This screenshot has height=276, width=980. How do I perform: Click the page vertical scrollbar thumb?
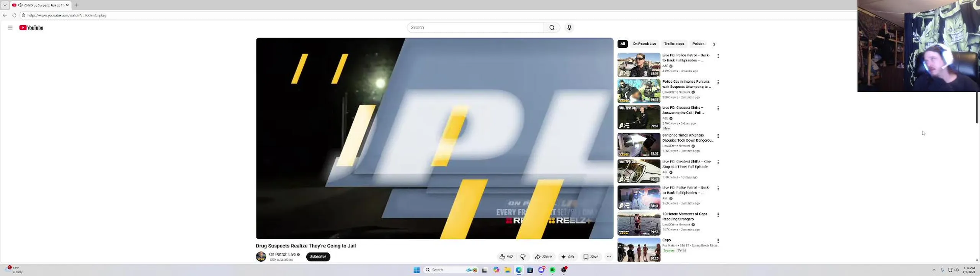point(977,107)
